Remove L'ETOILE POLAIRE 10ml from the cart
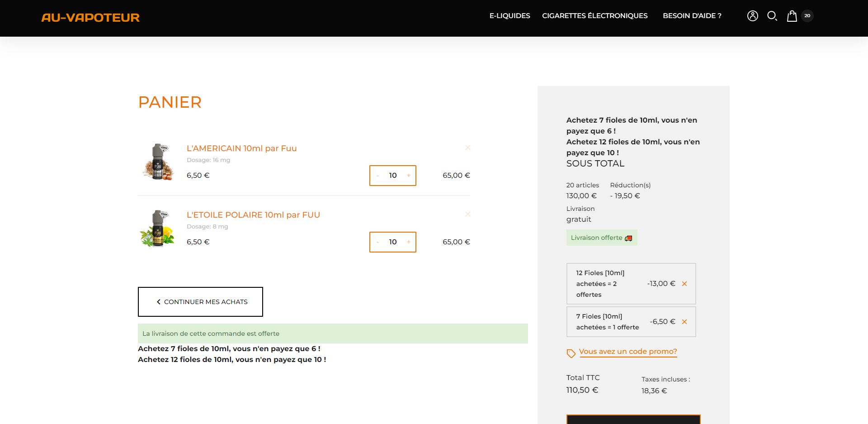The image size is (868, 424). point(468,214)
